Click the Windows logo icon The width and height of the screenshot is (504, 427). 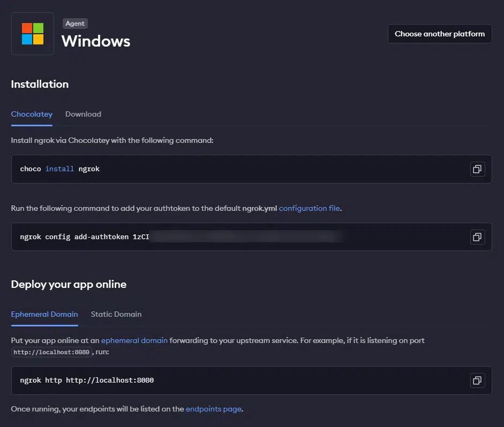[x=33, y=34]
